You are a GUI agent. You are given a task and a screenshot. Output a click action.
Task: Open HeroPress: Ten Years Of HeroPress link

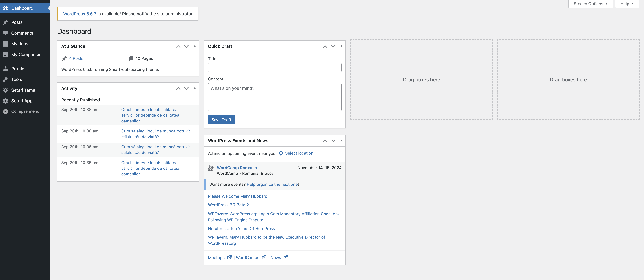[x=241, y=229]
